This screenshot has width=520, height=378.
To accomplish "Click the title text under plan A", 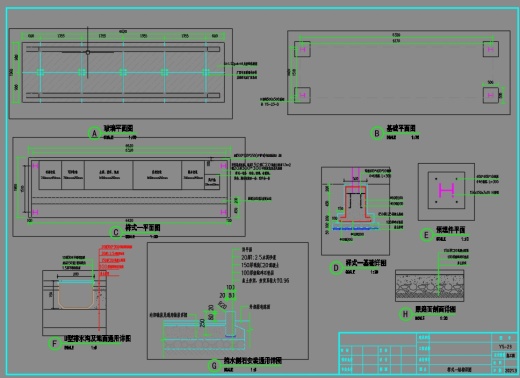I will 119,128.
